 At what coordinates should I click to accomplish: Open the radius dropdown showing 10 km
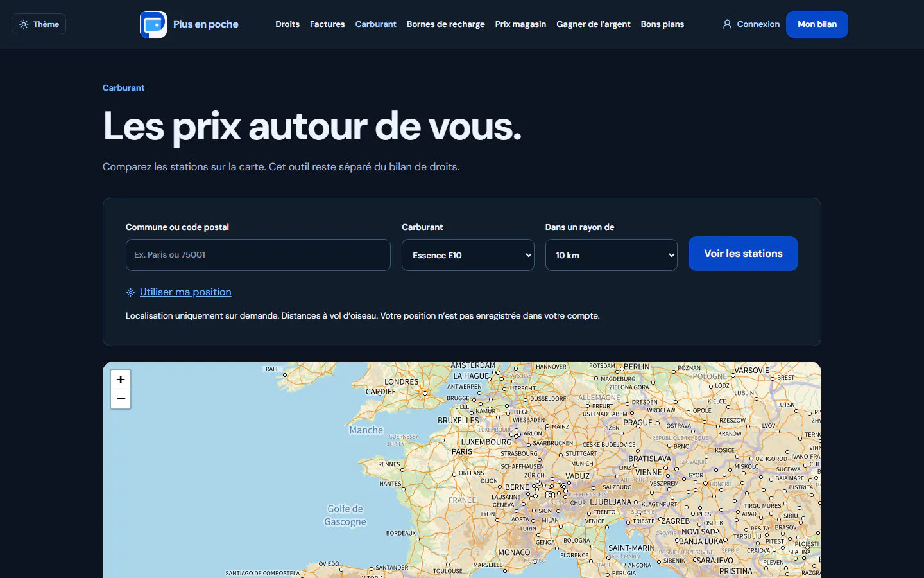[x=612, y=255]
